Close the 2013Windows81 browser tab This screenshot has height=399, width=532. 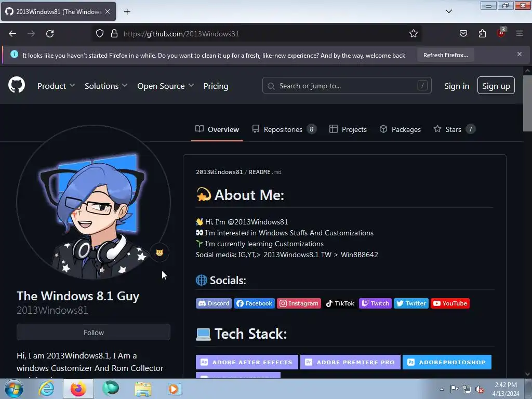(108, 11)
